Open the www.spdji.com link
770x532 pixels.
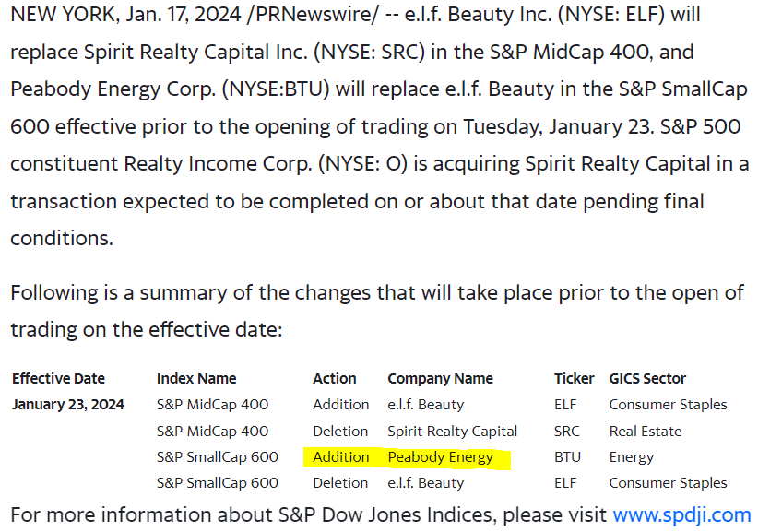click(x=681, y=514)
